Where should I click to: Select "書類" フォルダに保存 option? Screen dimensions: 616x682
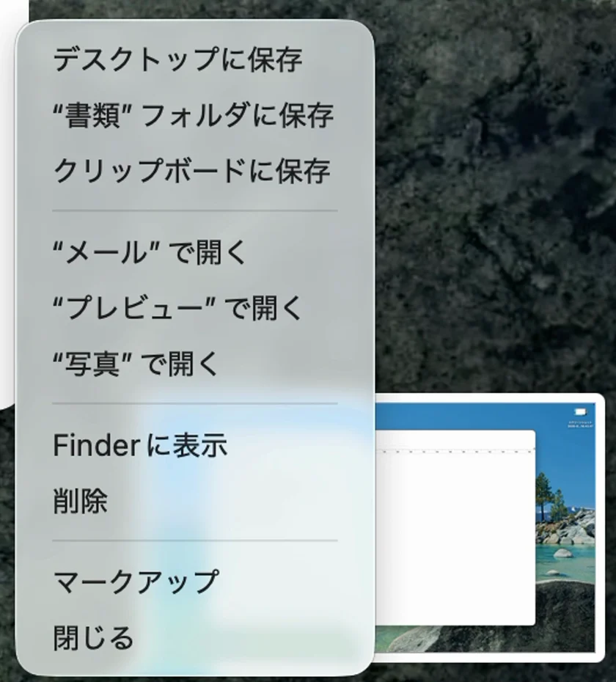coord(195,115)
